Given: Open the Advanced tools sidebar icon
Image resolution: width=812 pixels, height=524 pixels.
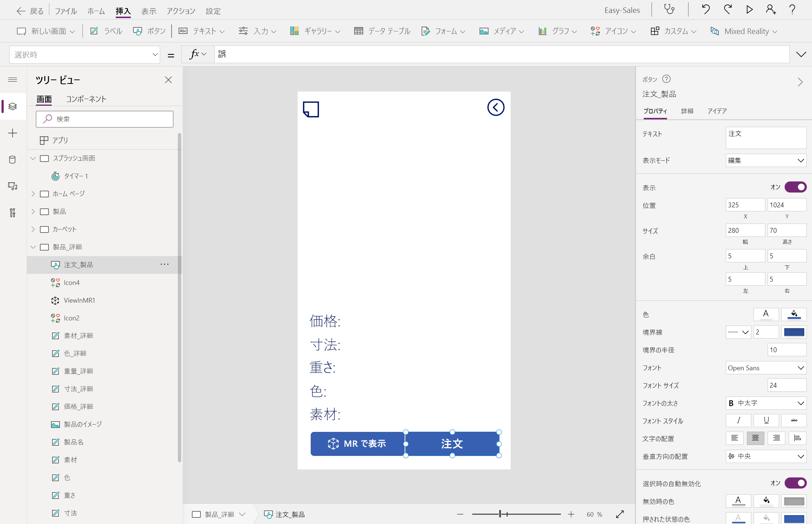Looking at the screenshot, I should [x=12, y=212].
